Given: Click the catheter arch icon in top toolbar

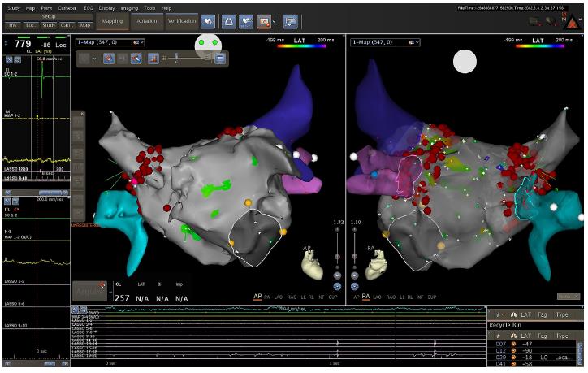Looking at the screenshot, I should pyautogui.click(x=229, y=20).
